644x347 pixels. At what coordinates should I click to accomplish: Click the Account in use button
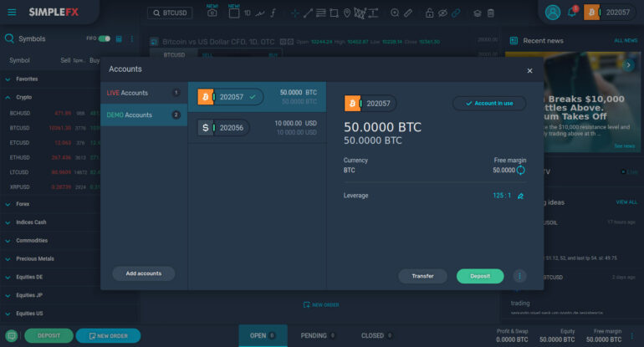[x=489, y=103]
